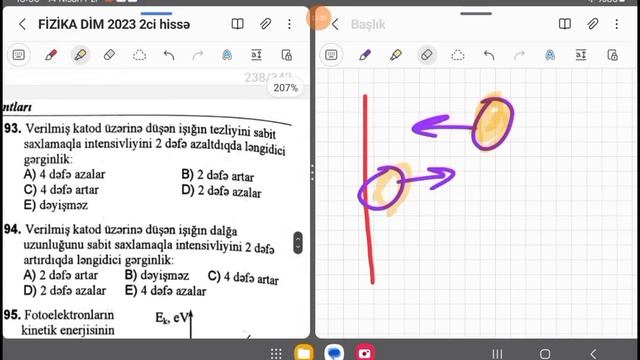
Task: Open reading mode in left note
Action: click(238, 24)
